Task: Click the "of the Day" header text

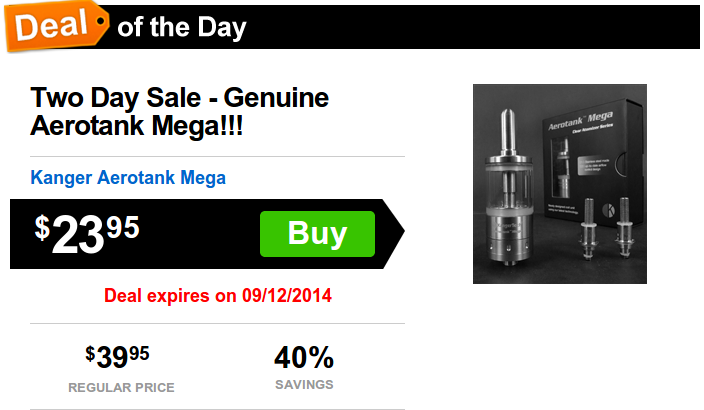Action: (x=182, y=27)
